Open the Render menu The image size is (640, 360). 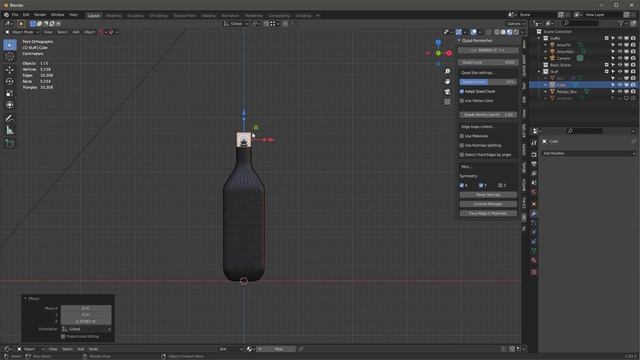coord(40,15)
